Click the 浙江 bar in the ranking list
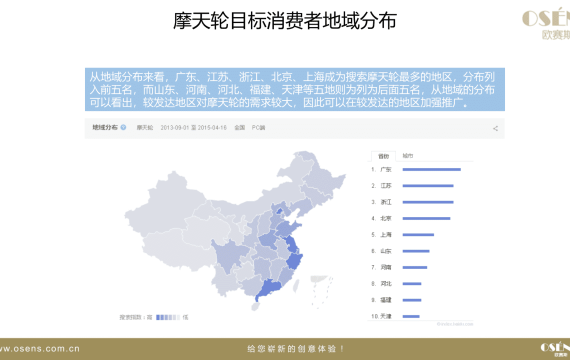The width and height of the screenshot is (570, 360). (x=428, y=202)
